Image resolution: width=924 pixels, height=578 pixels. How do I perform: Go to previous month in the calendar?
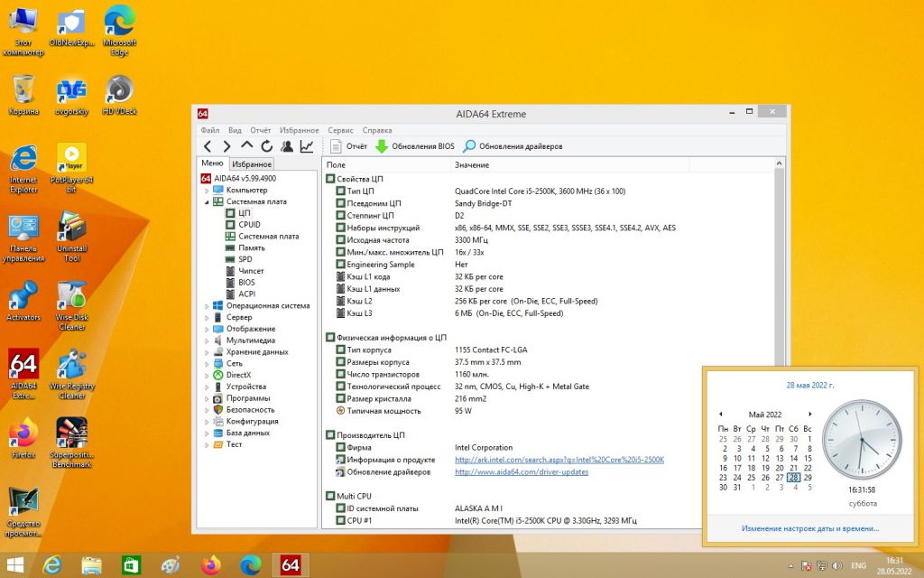click(721, 414)
